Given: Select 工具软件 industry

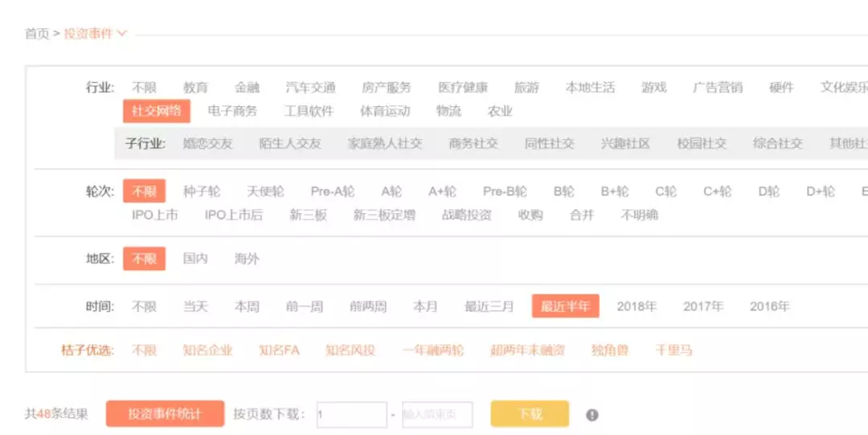Looking at the screenshot, I should click(x=309, y=111).
